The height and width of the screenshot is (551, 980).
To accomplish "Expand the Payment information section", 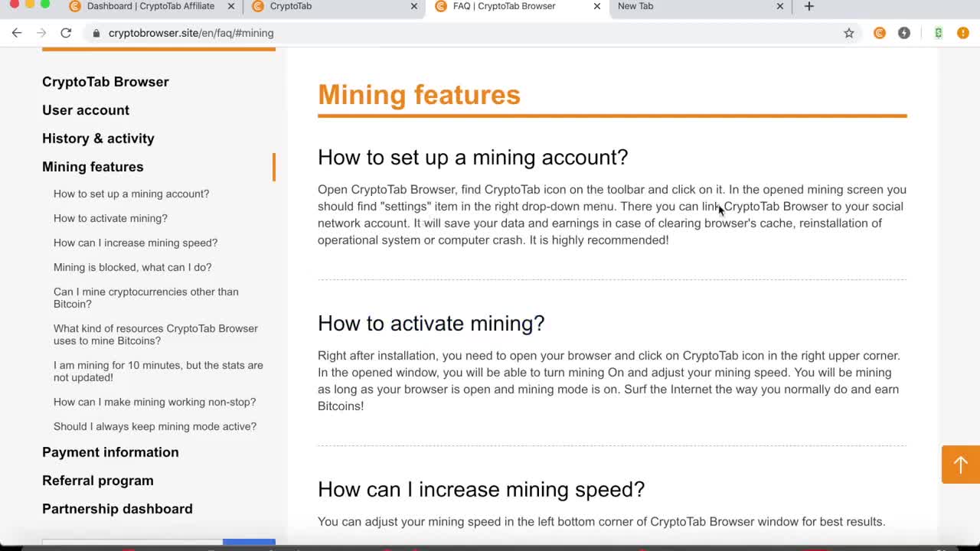I will click(110, 452).
